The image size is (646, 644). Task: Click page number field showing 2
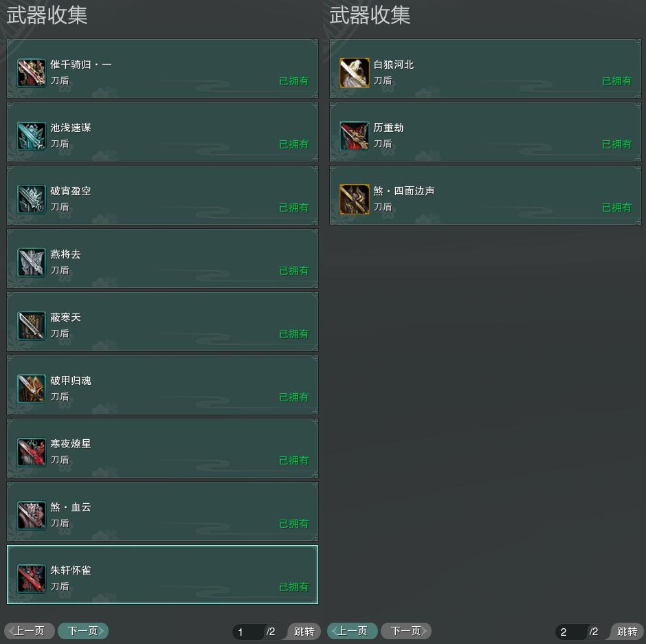pyautogui.click(x=571, y=632)
